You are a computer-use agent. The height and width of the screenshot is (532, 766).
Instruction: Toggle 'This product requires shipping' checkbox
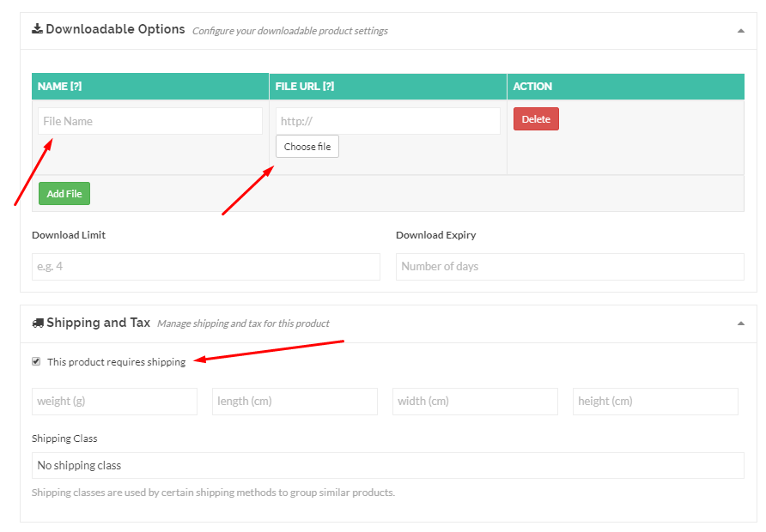click(x=36, y=361)
